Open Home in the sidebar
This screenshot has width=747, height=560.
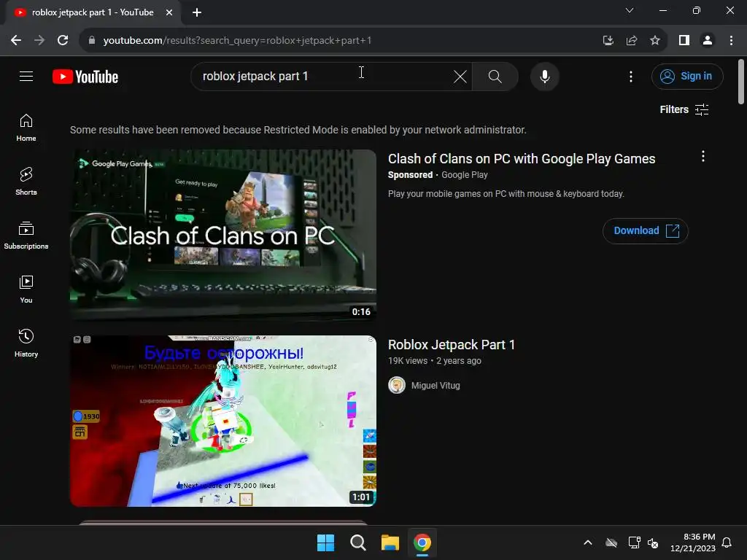point(26,128)
